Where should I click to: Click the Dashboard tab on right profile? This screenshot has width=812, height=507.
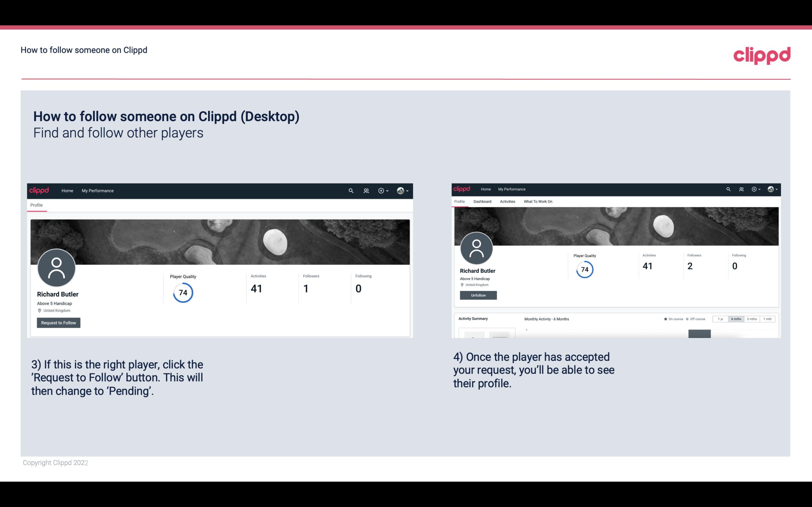click(482, 202)
